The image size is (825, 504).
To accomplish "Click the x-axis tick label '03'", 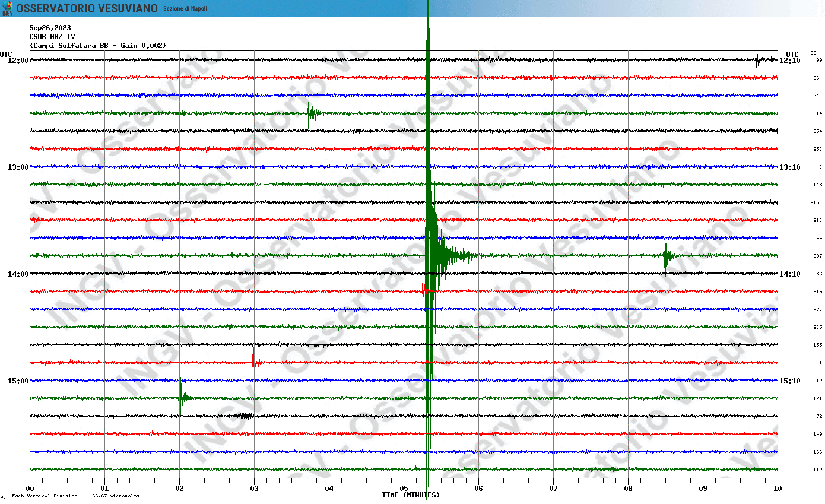I will [x=254, y=489].
